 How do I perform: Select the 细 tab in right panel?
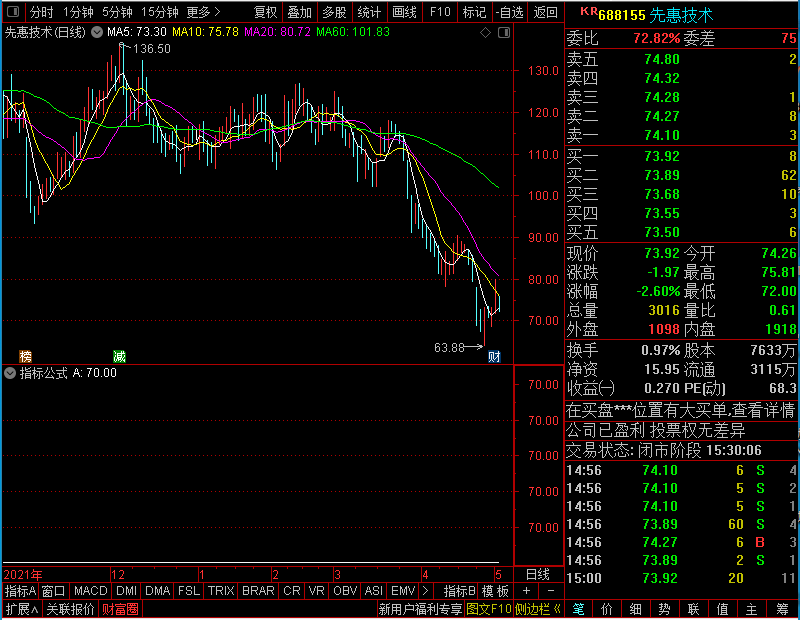tap(636, 609)
